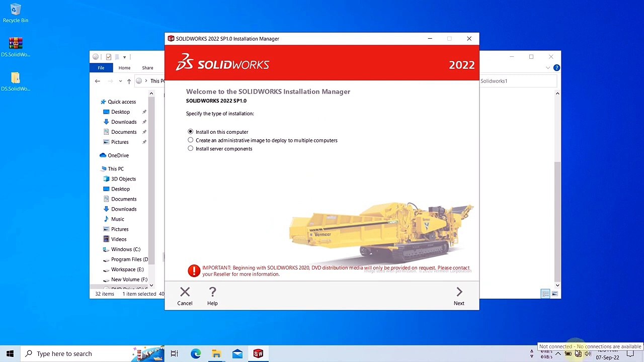Open recent locations dropdown in File Explorer
The height and width of the screenshot is (362, 644).
pyautogui.click(x=120, y=81)
